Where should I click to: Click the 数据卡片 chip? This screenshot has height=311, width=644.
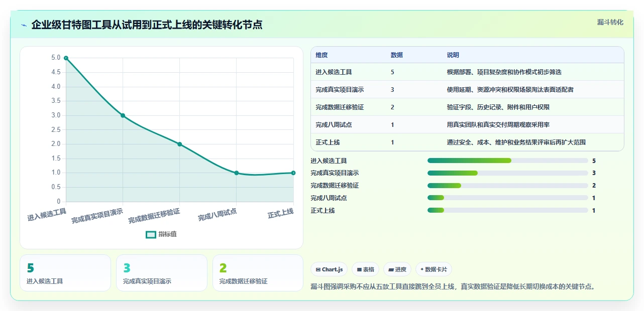coord(434,269)
